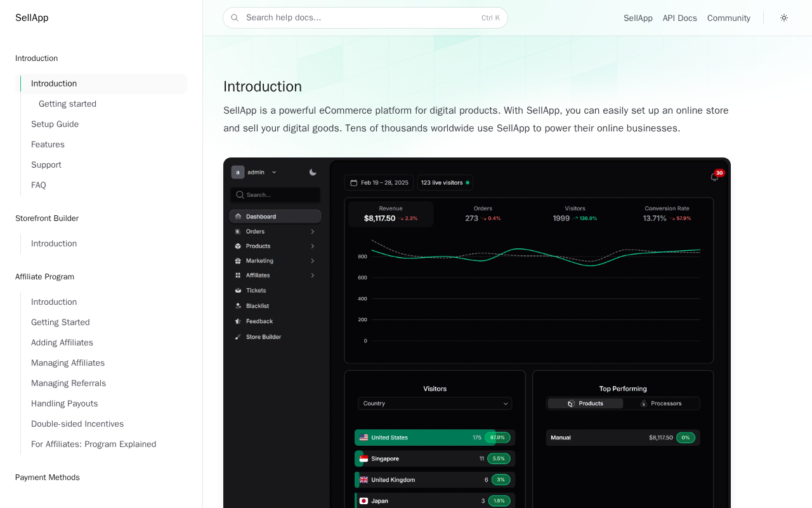Screen dimensions: 812x508
Task: Click the Singapore visitors row
Action: coord(435,458)
